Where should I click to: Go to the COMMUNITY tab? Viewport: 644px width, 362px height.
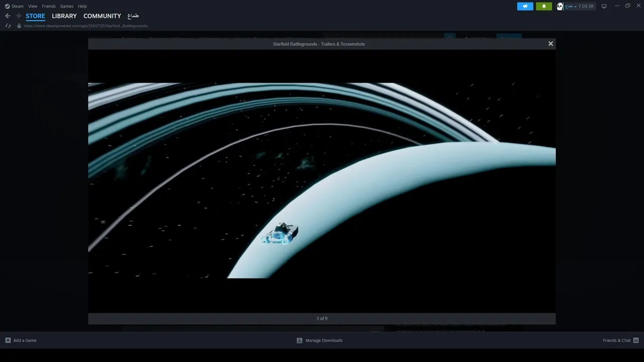tap(102, 16)
